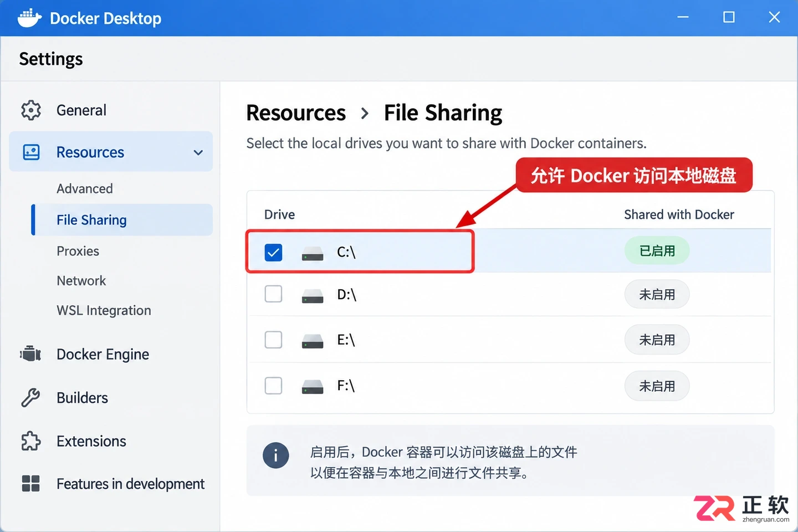Click the info circle icon
Screen dimensions: 798x532
[x=276, y=456]
